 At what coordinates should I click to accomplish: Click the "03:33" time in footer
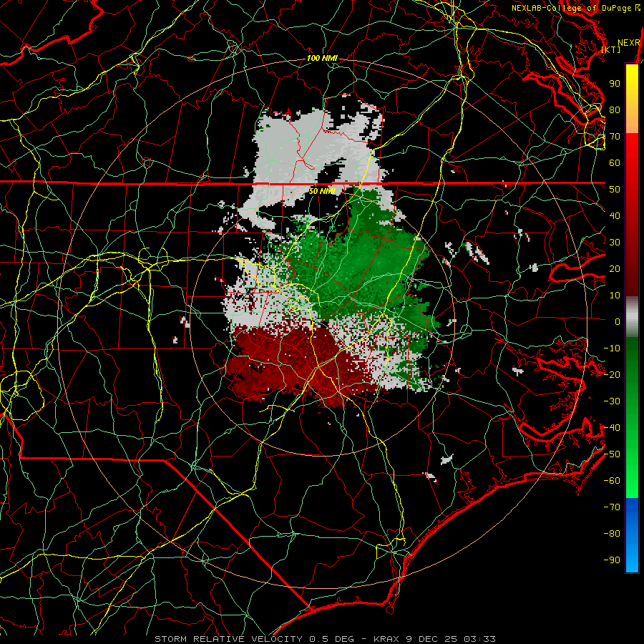[x=479, y=639]
